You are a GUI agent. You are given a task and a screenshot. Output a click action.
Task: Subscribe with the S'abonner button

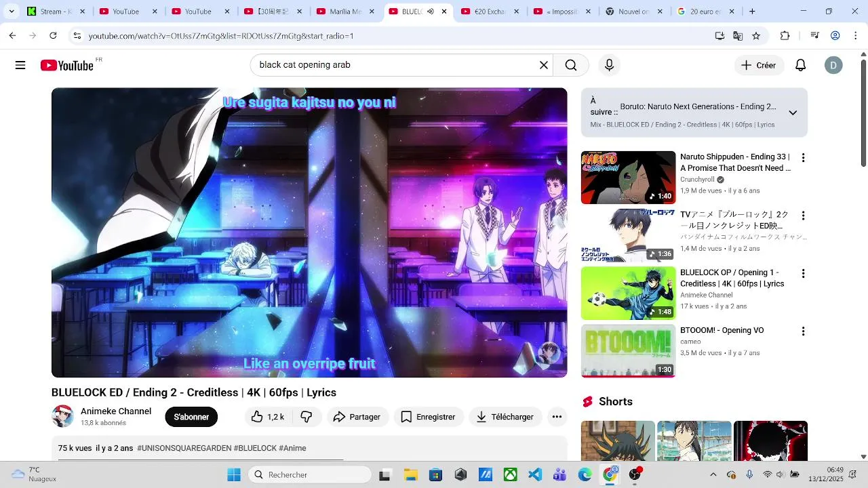191,417
